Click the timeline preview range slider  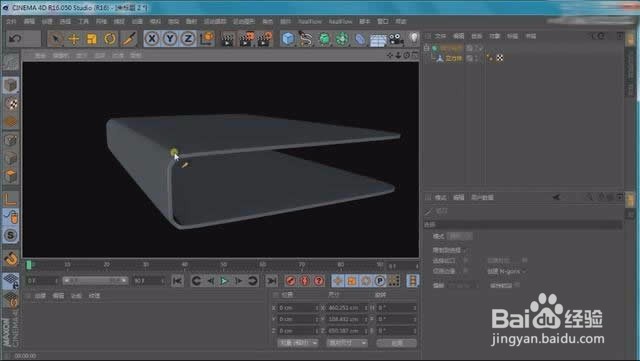(95, 281)
